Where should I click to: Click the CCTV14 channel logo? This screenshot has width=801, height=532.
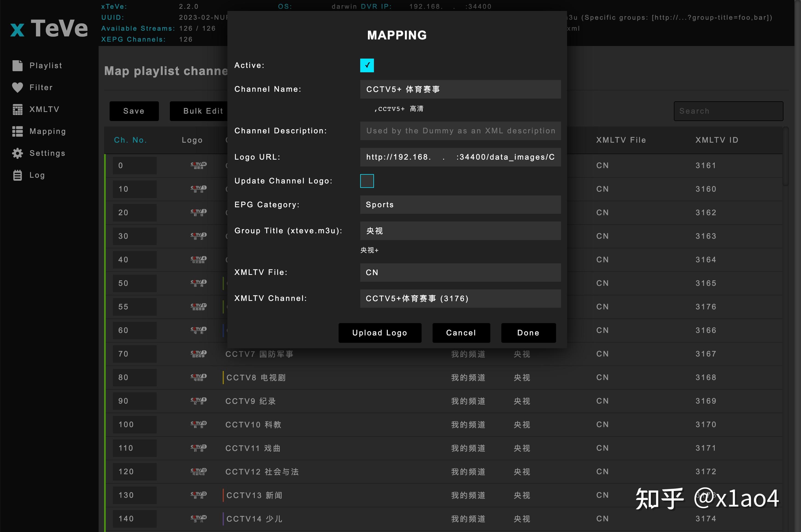pos(198,518)
